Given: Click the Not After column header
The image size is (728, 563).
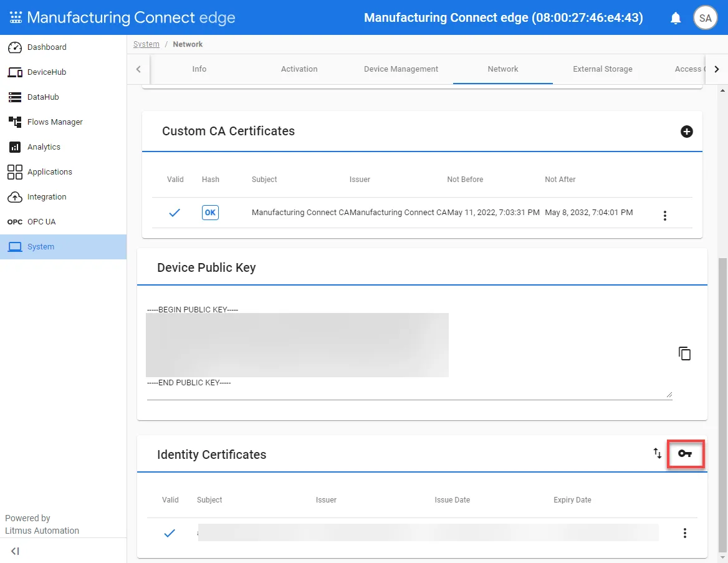Looking at the screenshot, I should (x=560, y=180).
